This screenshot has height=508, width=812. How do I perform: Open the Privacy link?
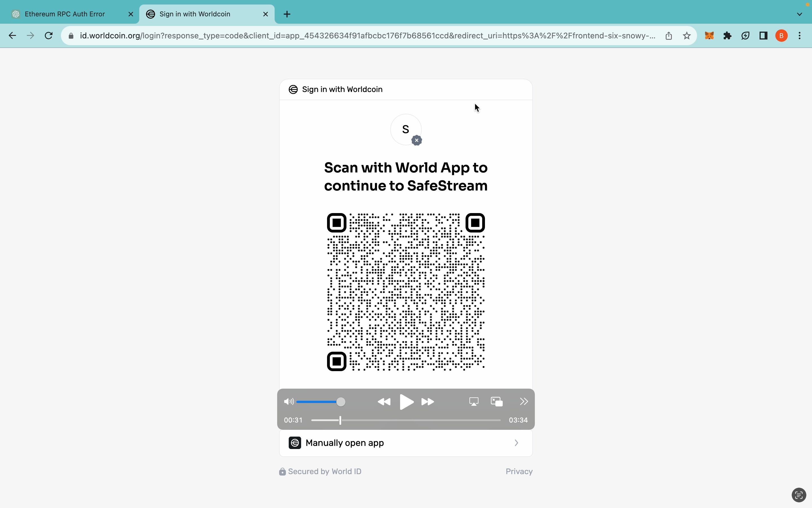519,471
